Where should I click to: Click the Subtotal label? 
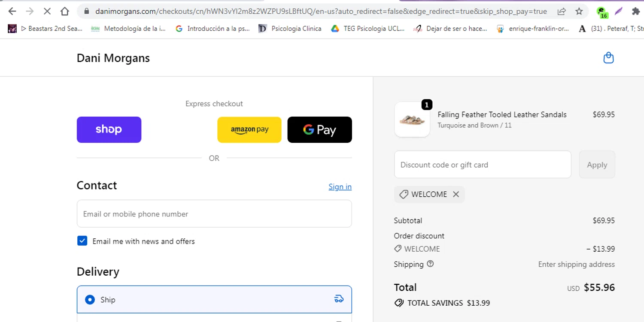[x=408, y=220]
